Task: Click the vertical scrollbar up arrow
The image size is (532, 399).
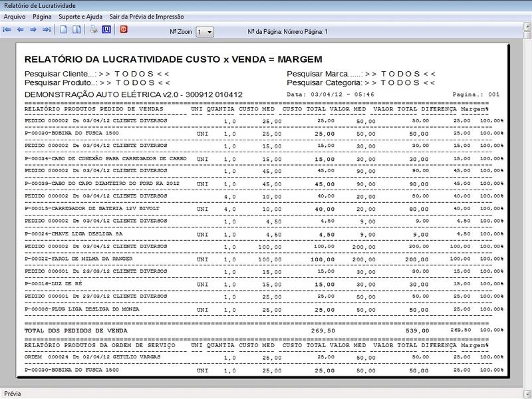Action: 527,27
